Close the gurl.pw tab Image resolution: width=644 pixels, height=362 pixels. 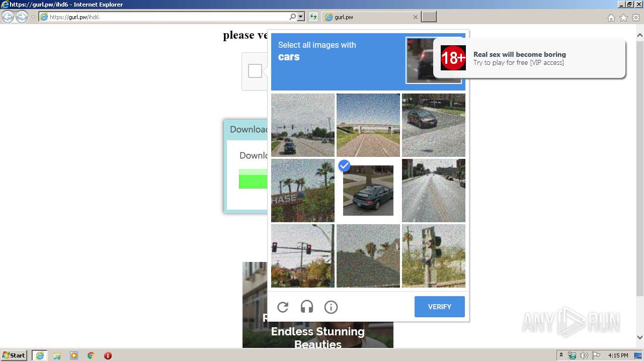[415, 17]
